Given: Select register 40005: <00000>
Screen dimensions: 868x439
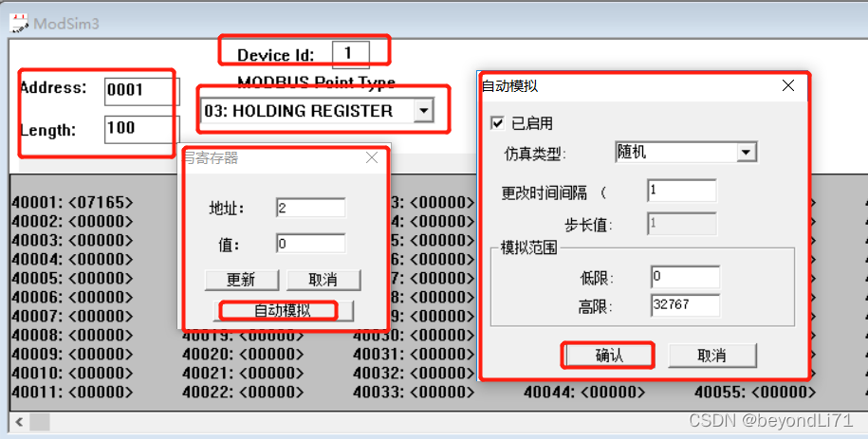Looking at the screenshot, I should coord(72,278).
